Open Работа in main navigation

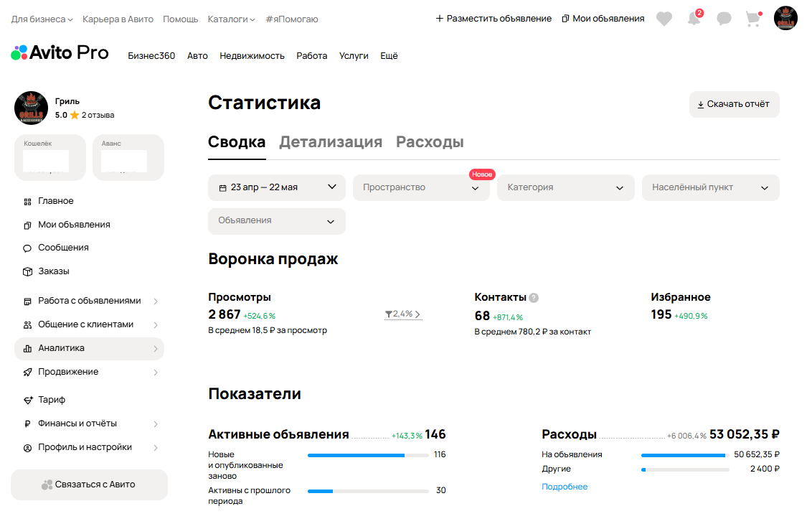[x=312, y=56]
